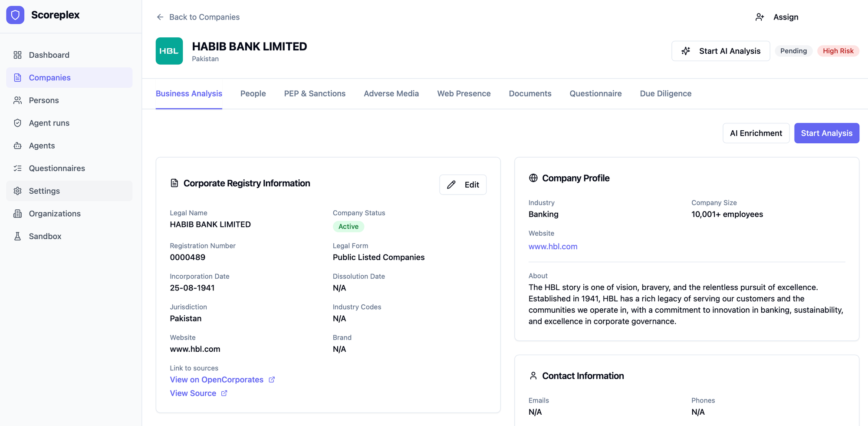868x426 pixels.
Task: Open Dashboard from the sidebar
Action: pyautogui.click(x=49, y=55)
